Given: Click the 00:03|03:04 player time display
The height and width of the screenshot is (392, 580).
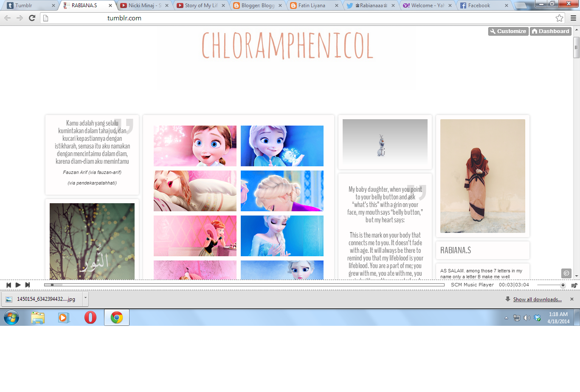Looking at the screenshot, I should (x=514, y=285).
